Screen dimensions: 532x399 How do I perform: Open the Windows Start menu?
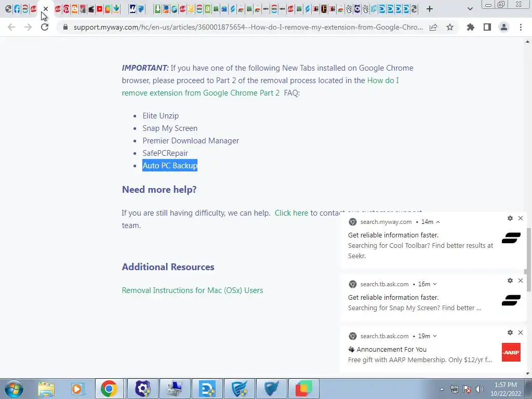click(x=14, y=389)
